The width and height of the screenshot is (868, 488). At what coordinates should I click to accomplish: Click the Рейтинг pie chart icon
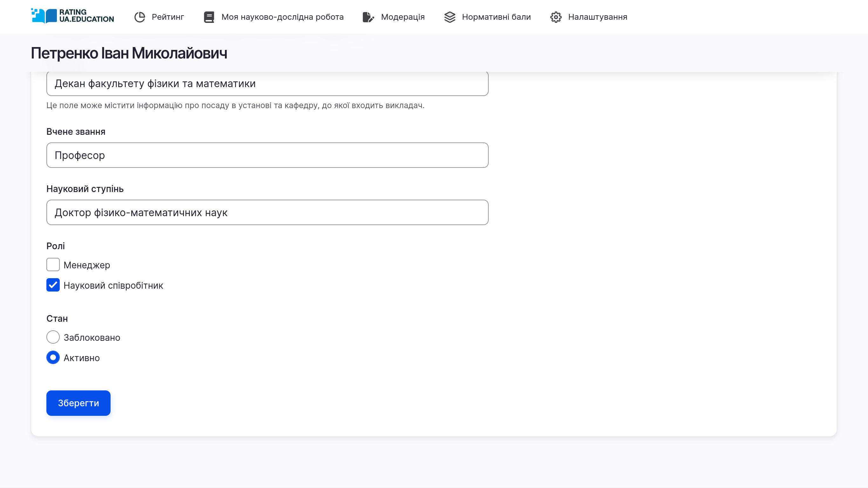(x=140, y=17)
